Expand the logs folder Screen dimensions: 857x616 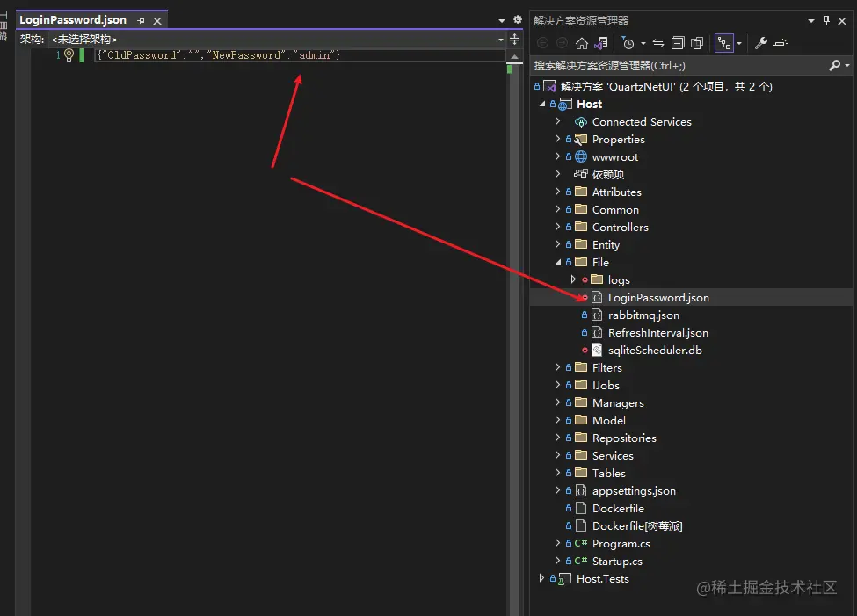pyautogui.click(x=573, y=279)
